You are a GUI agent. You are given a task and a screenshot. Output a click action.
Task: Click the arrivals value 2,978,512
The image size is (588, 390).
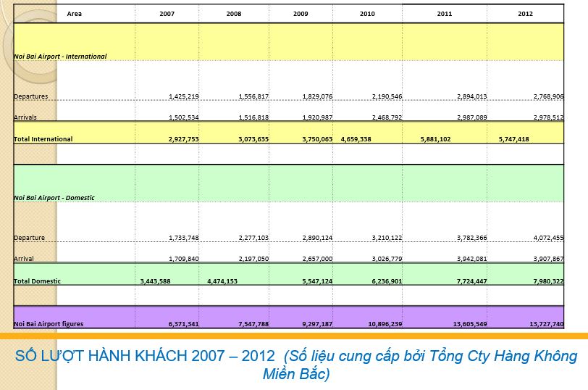[x=549, y=117]
